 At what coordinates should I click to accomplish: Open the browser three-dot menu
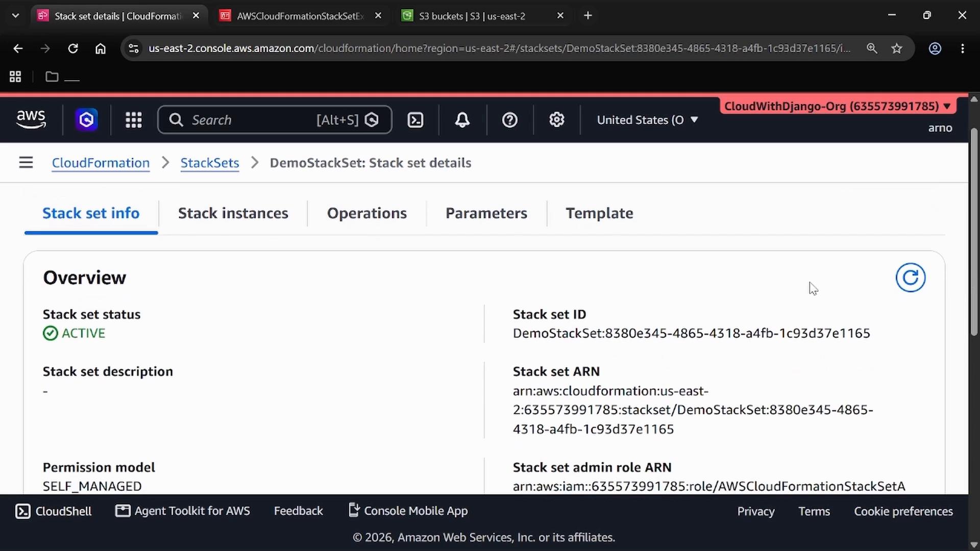[963, 48]
